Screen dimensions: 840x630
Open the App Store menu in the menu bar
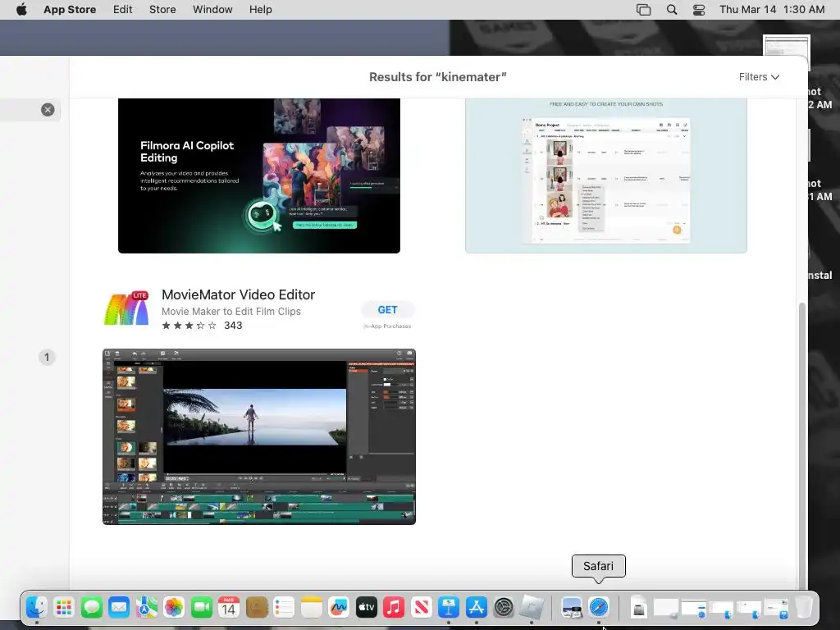click(x=70, y=10)
